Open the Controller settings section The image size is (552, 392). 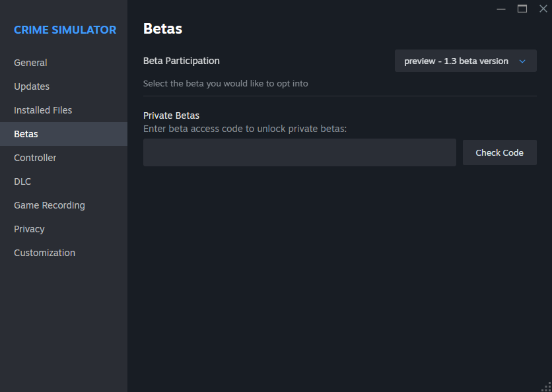click(35, 158)
